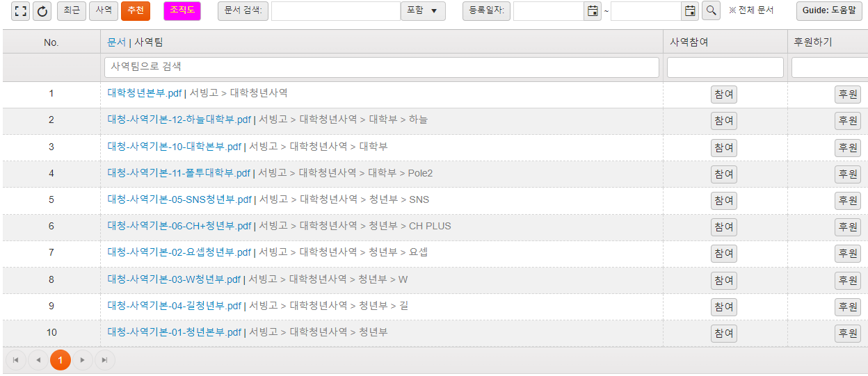Screen dimensions: 868x376
Task: Click the magnifier search icon
Action: (711, 11)
